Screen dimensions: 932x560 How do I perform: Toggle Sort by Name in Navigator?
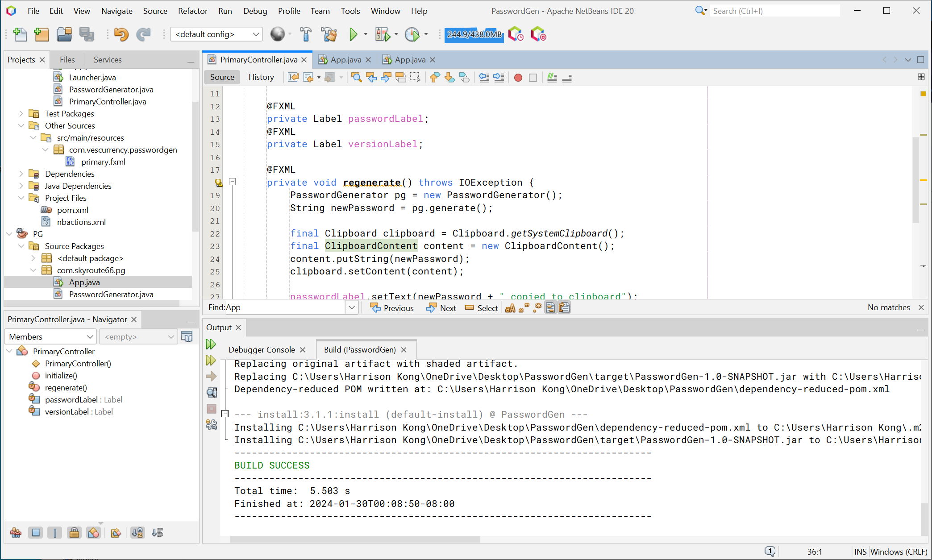[x=137, y=532]
